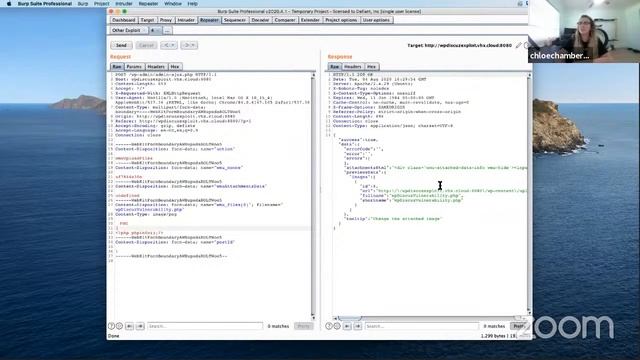This screenshot has height=360, width=640.
Task: Switch response view to Headers
Action: coord(353,67)
